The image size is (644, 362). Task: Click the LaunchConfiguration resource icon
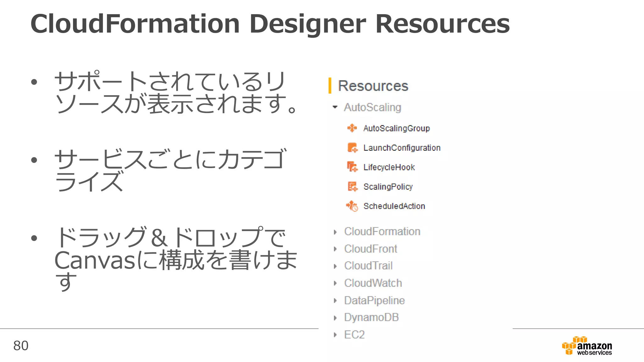353,147
